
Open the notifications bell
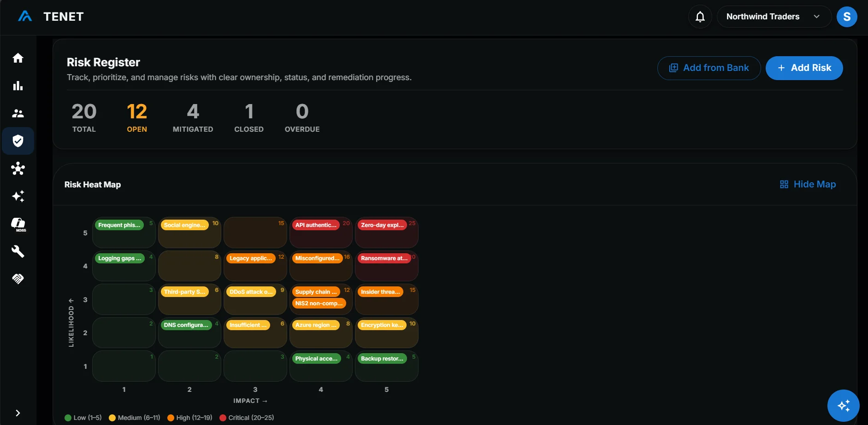(700, 17)
